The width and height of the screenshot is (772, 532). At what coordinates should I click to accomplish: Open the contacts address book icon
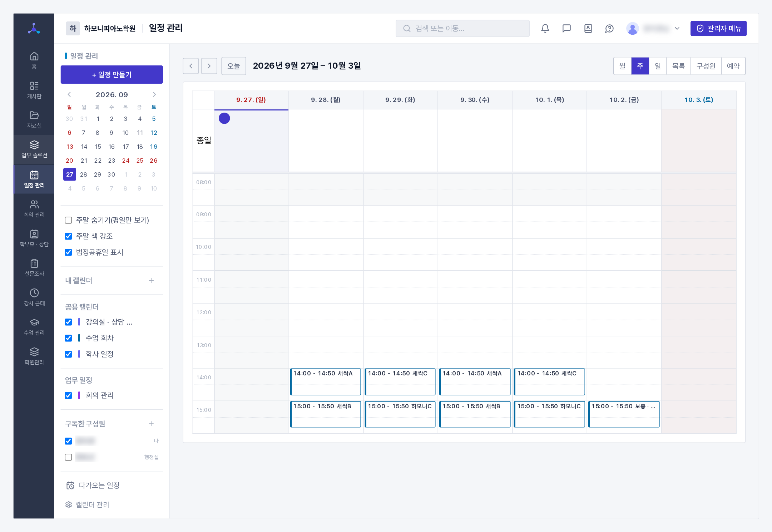(588, 28)
